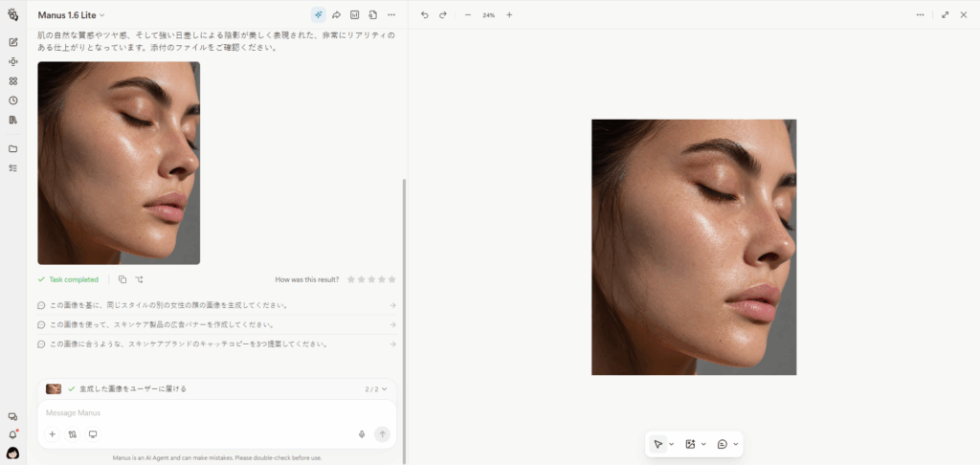Screen dimensions: 980x465
Task: Select the comment tool in canvas toolbar
Action: click(x=723, y=444)
